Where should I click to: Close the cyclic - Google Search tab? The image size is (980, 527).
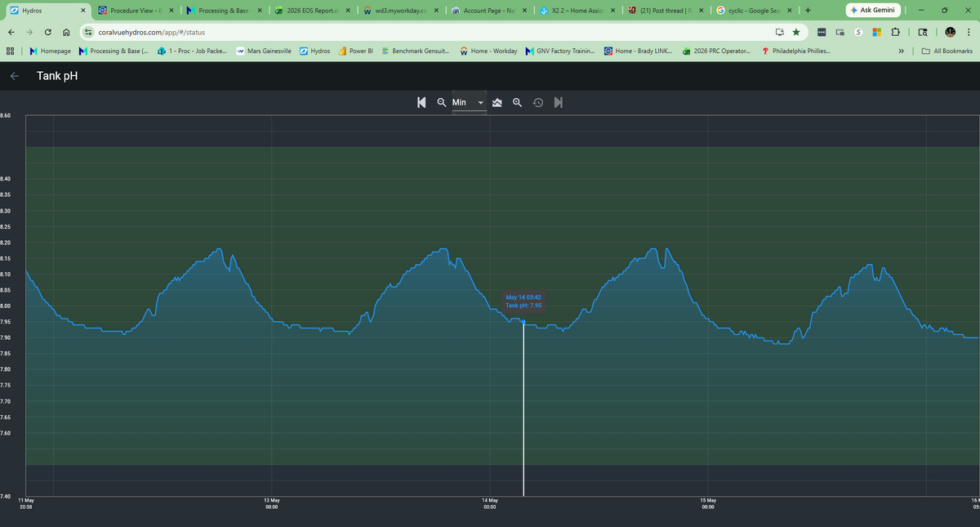[789, 11]
